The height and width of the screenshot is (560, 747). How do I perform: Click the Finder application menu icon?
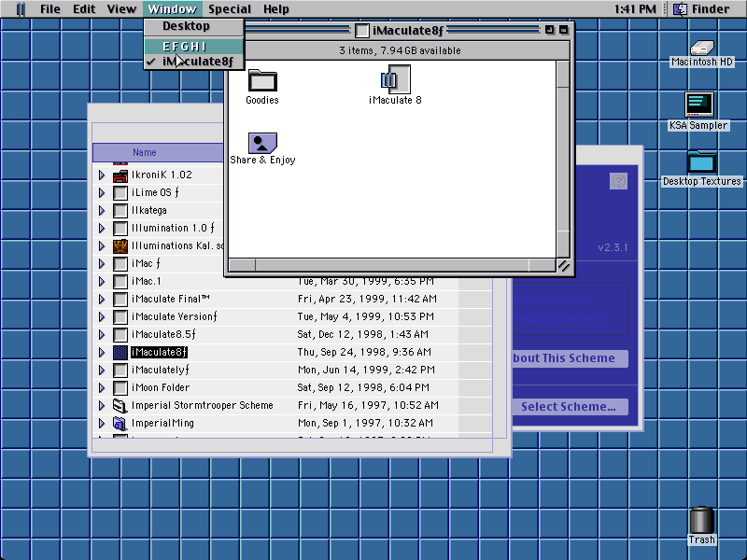pos(680,9)
